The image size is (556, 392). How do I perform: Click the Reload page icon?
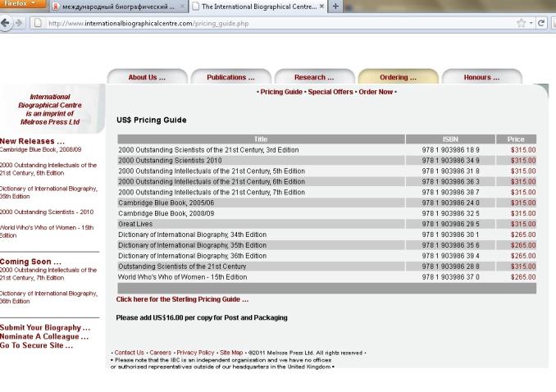point(540,24)
